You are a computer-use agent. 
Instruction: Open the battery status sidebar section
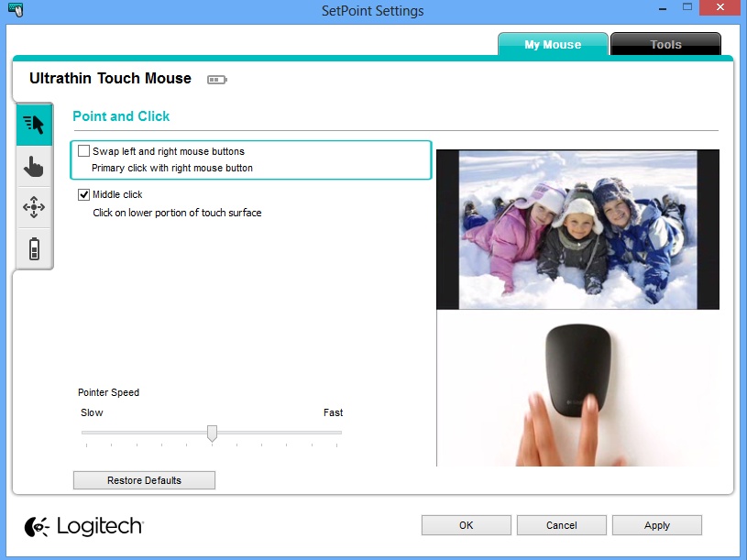pos(34,248)
